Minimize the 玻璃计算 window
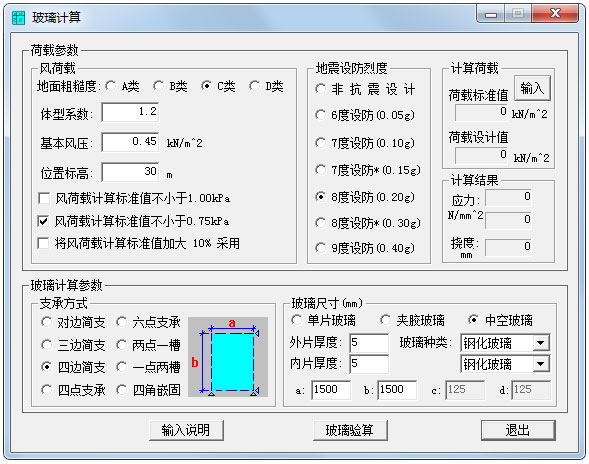Viewport: 589px width, 464px height. [490, 14]
